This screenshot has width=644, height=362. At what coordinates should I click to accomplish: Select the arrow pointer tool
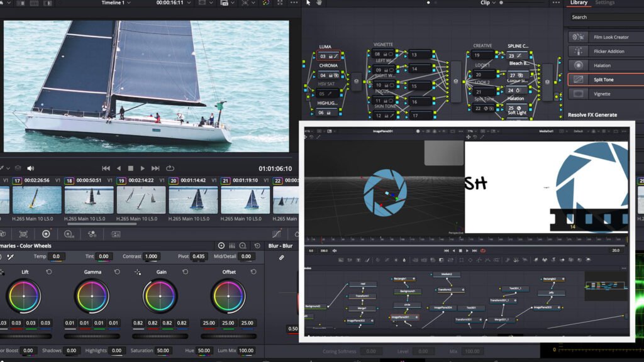point(308,3)
